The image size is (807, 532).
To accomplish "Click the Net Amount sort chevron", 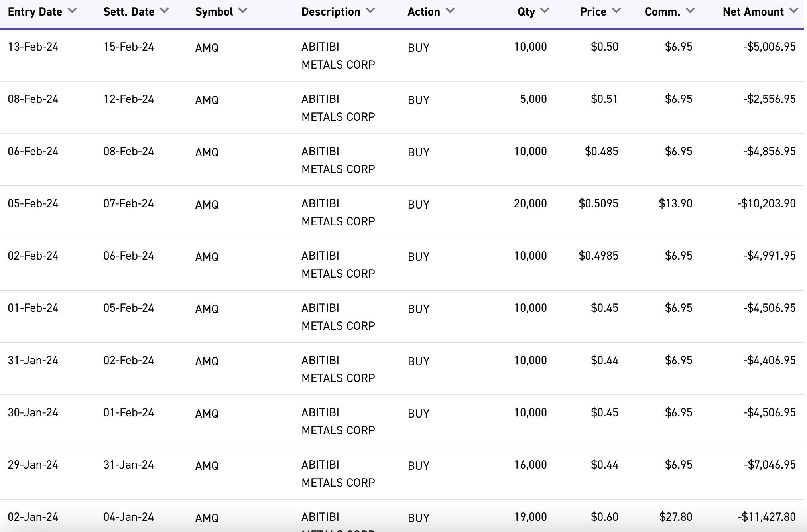I will 794,11.
